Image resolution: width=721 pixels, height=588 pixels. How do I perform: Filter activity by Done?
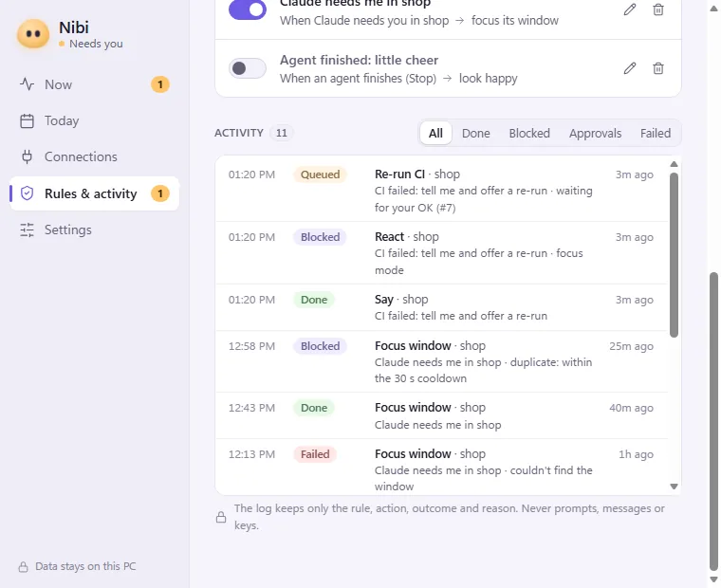click(x=476, y=134)
